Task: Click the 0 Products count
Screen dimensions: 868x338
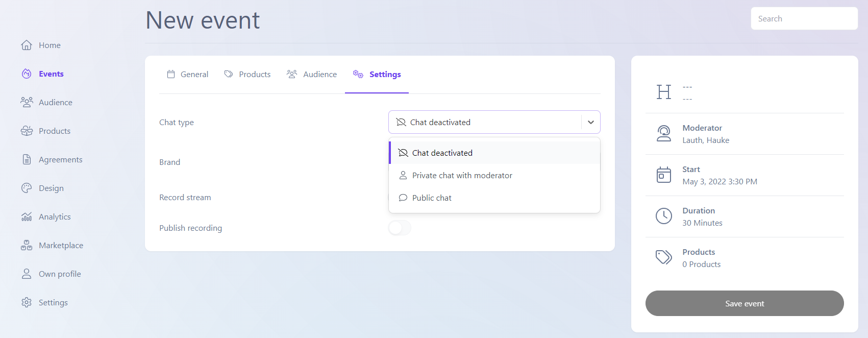Action: tap(702, 264)
